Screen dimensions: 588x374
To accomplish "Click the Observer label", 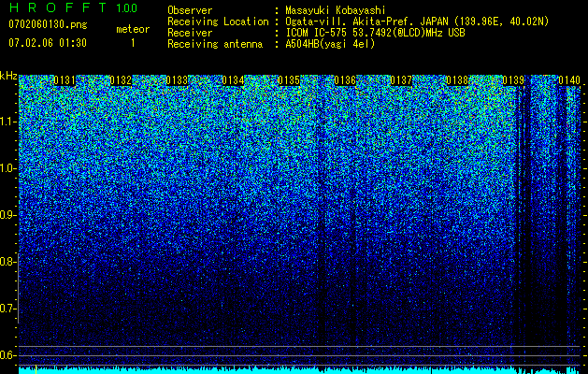I will coord(190,10).
